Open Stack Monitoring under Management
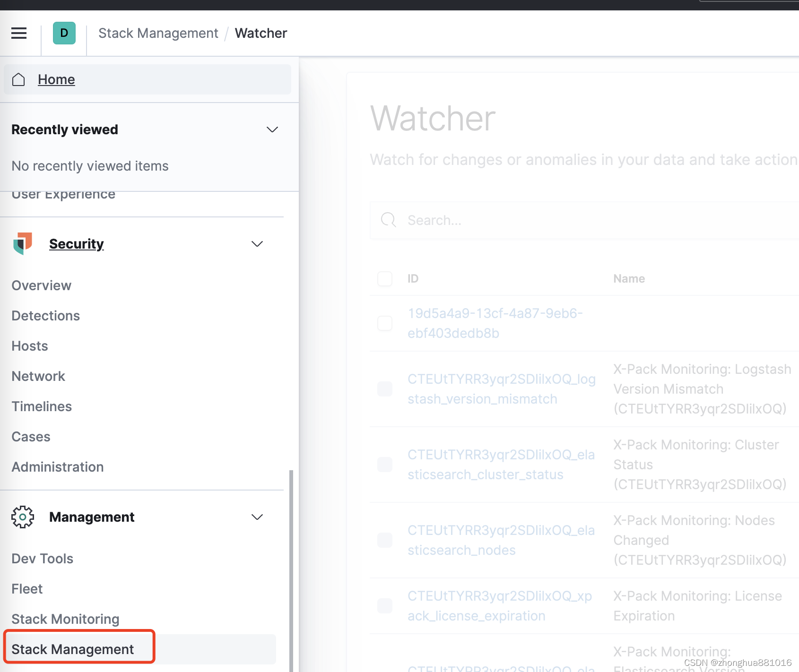 point(66,619)
